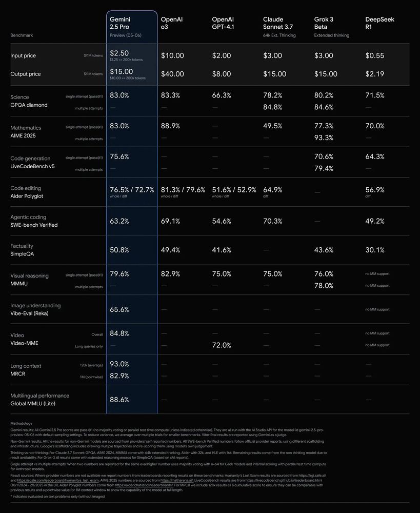Image resolution: width=420 pixels, height=513 pixels.
Task: Select OpenAI o3's $40.00 output price
Action: [172, 74]
